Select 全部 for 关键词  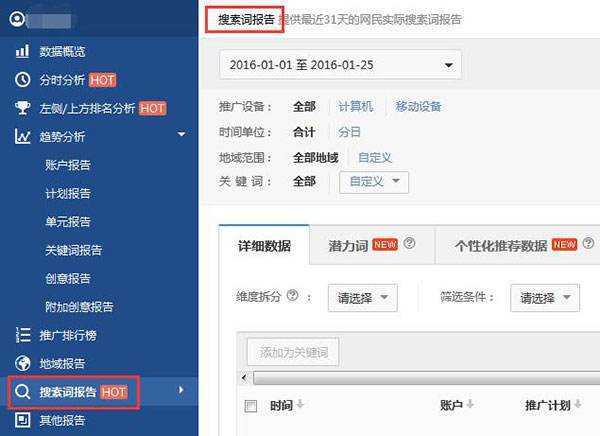304,181
